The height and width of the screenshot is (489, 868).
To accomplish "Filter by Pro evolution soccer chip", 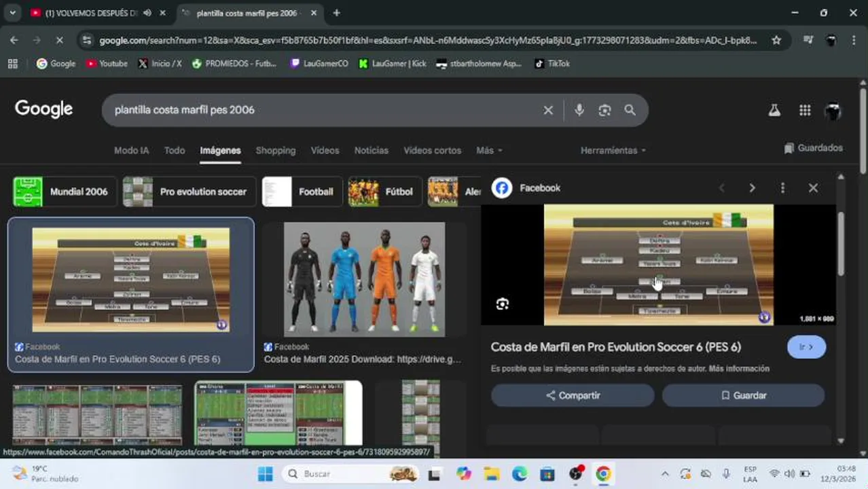I will pos(189,192).
